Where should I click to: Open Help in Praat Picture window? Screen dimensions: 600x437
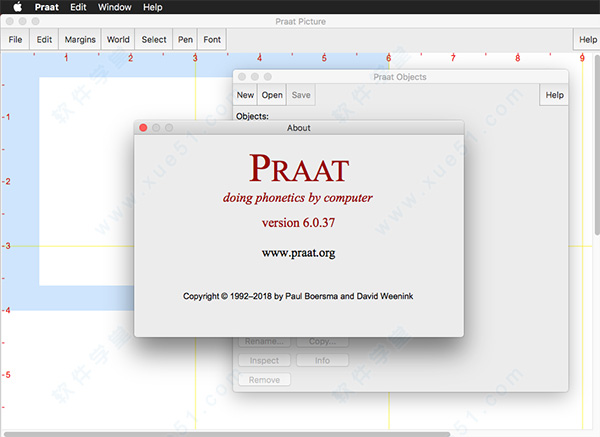click(587, 39)
